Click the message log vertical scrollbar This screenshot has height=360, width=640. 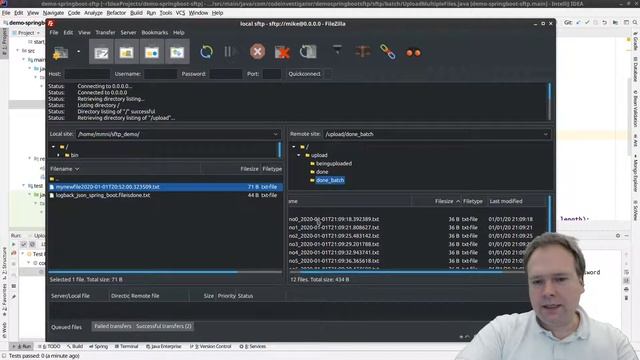coord(549,102)
